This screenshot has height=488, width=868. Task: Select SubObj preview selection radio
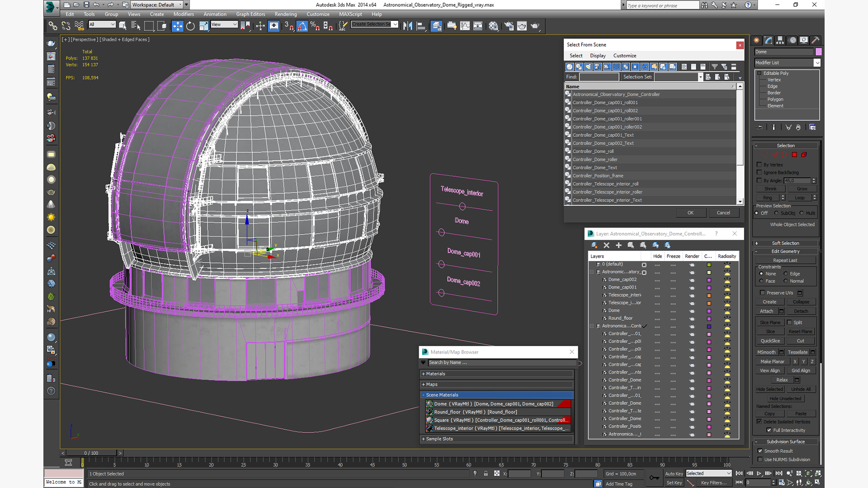coord(776,213)
